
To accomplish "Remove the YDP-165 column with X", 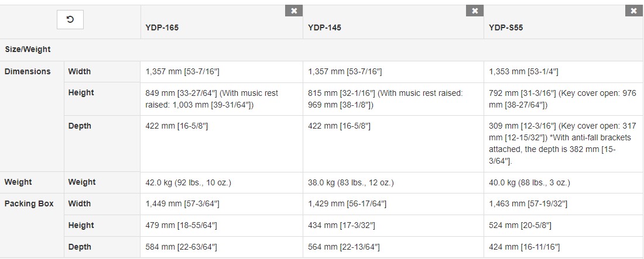I will pyautogui.click(x=294, y=11).
